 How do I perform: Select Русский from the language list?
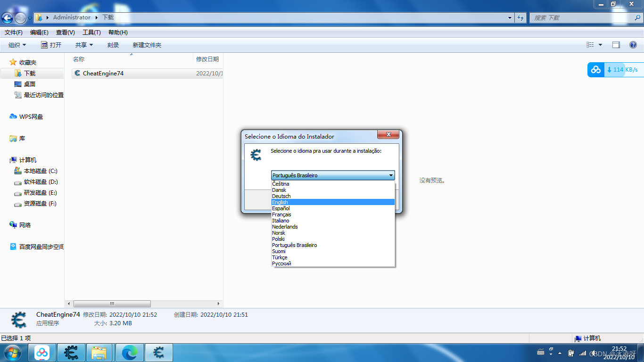pyautogui.click(x=333, y=263)
